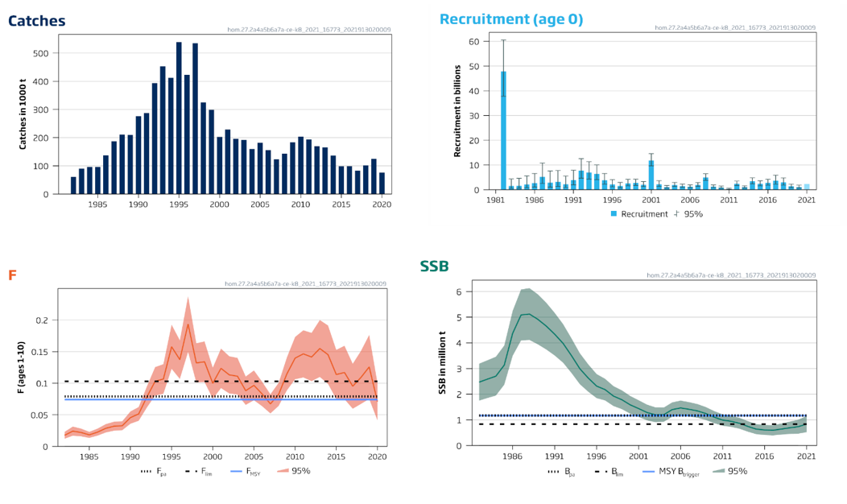Select the "Catches in 1000 t" axis label

click(23, 114)
